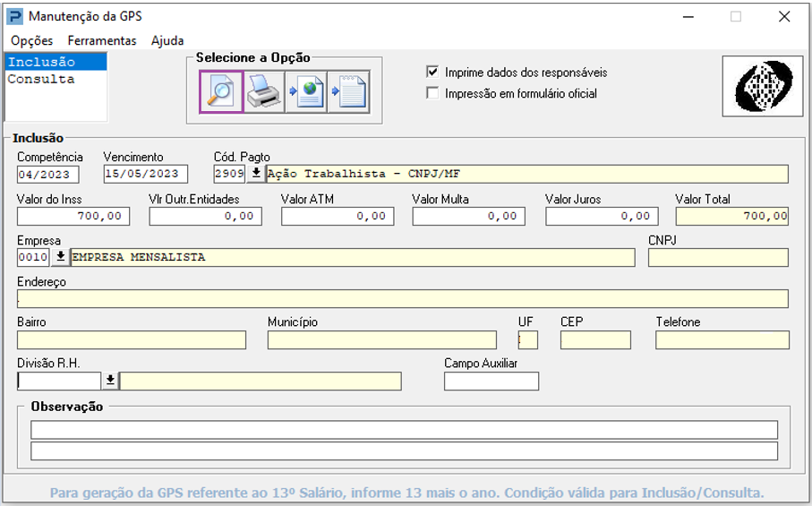Click the Cód. Pagto code field
The width and height of the screenshot is (812, 506).
pos(229,174)
